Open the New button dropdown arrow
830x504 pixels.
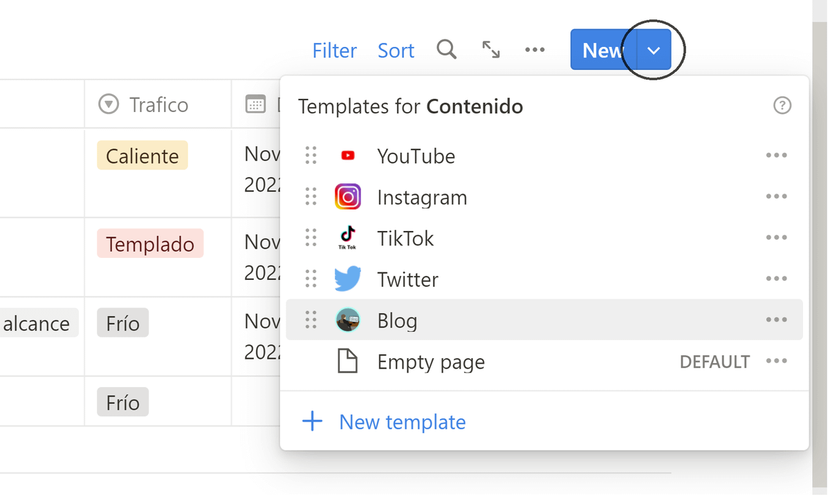pyautogui.click(x=654, y=50)
